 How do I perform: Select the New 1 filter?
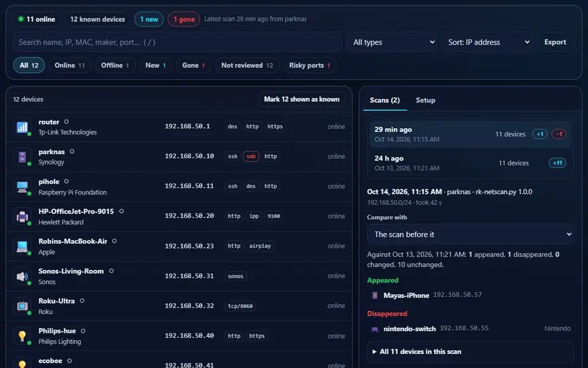155,66
